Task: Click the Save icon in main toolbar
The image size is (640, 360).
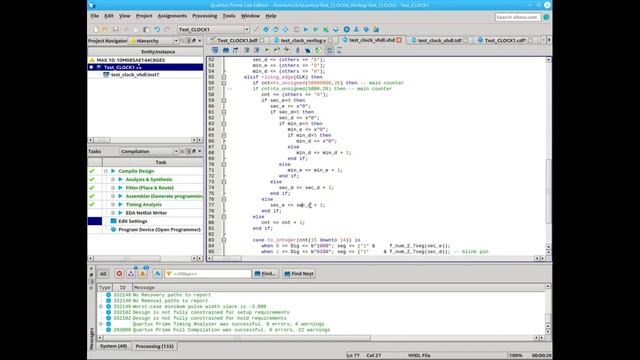Action: (x=116, y=29)
